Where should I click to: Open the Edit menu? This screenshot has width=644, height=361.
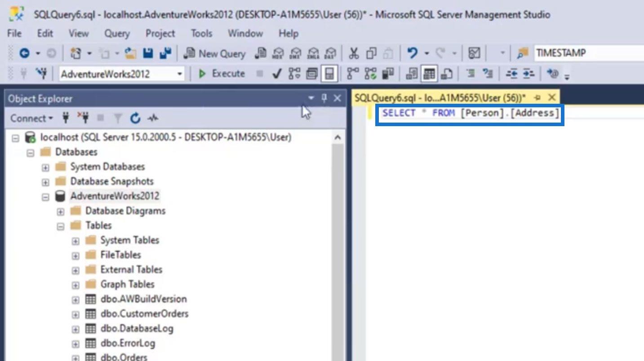click(x=45, y=33)
